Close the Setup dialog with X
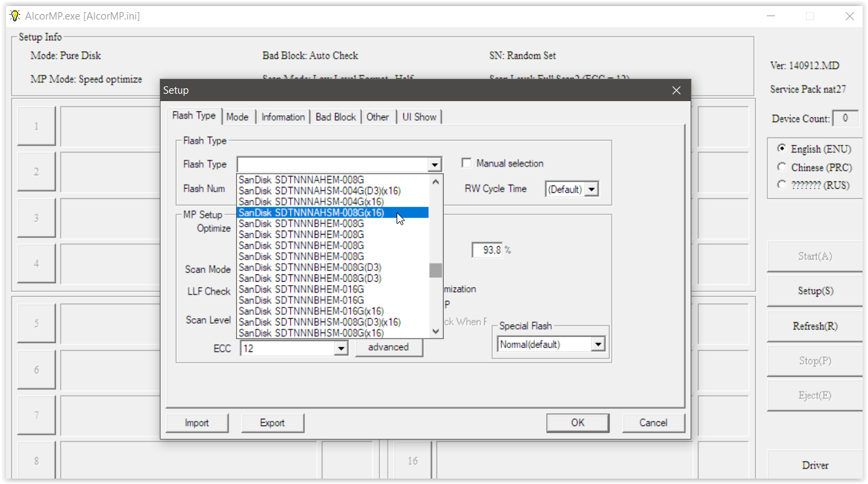The height and width of the screenshot is (484, 868). point(676,90)
